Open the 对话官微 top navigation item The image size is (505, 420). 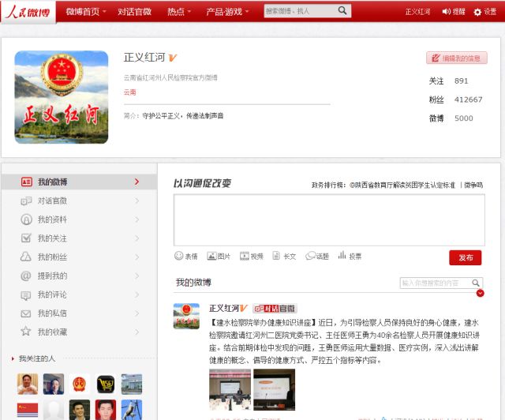134,12
